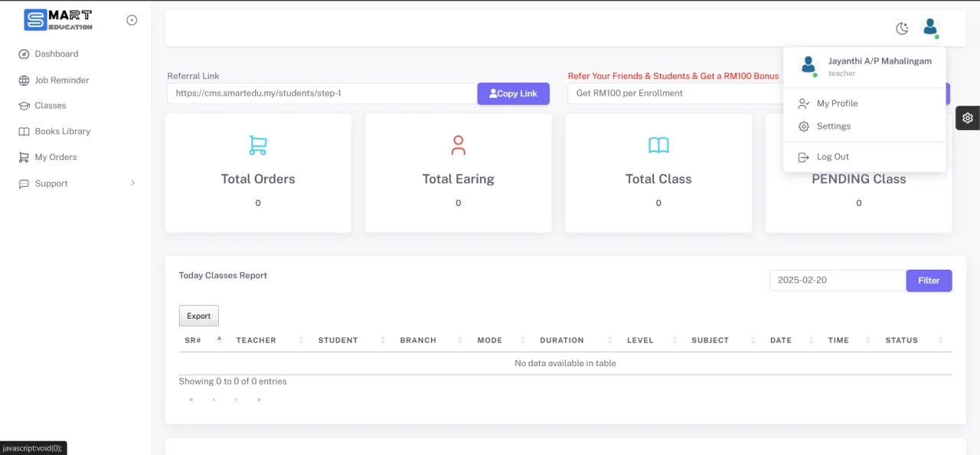The width and height of the screenshot is (980, 455).
Task: Click the Settings gear icon in dropdown
Action: click(x=804, y=126)
